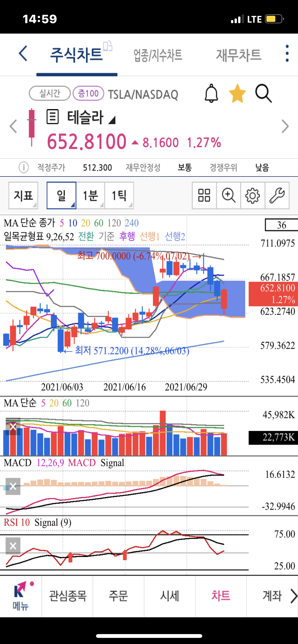Close the RSI indicator panel
This screenshot has height=644, width=298.
pyautogui.click(x=13, y=546)
